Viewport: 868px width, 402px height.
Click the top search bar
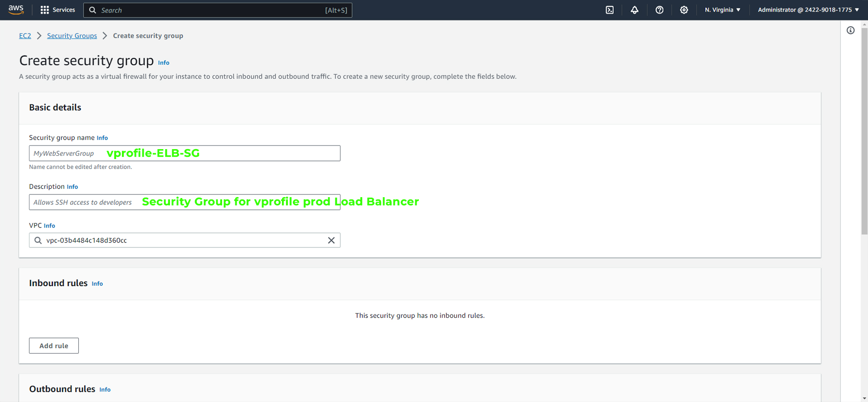tap(218, 10)
